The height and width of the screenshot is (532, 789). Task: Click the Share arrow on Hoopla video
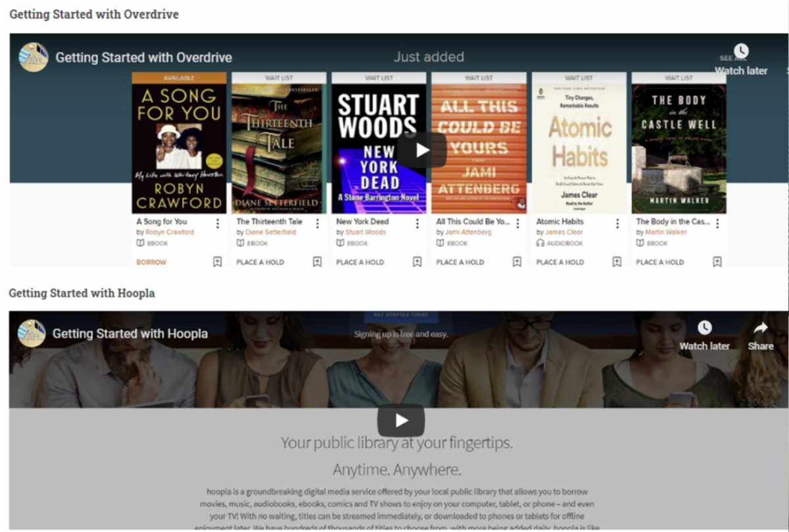(x=761, y=328)
